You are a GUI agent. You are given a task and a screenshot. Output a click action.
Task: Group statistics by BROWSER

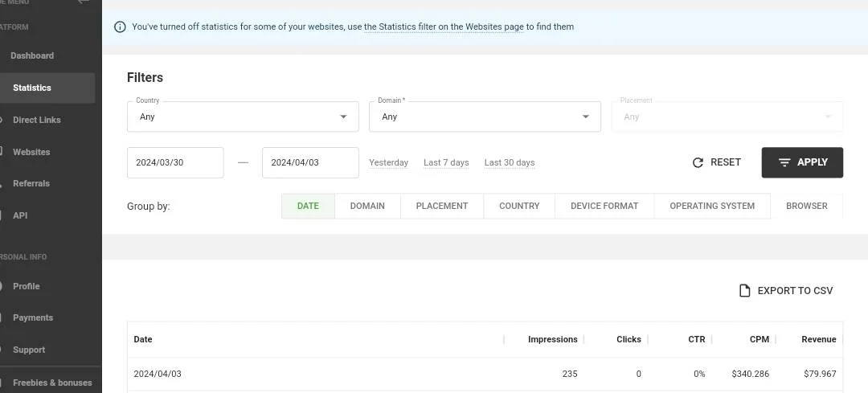pyautogui.click(x=807, y=206)
